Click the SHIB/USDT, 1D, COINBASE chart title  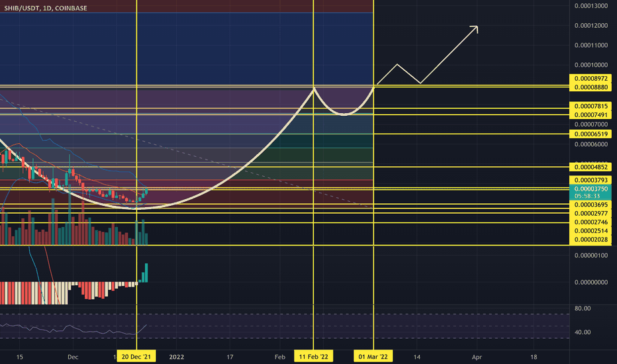(x=46, y=8)
